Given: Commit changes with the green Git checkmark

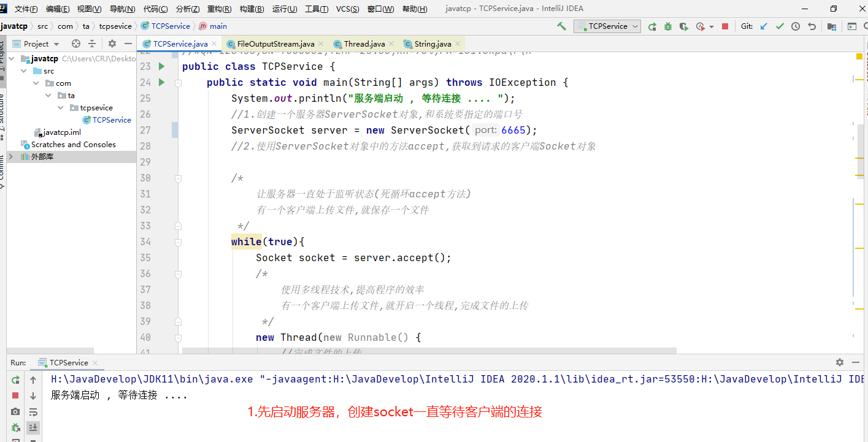Looking at the screenshot, I should [x=779, y=26].
